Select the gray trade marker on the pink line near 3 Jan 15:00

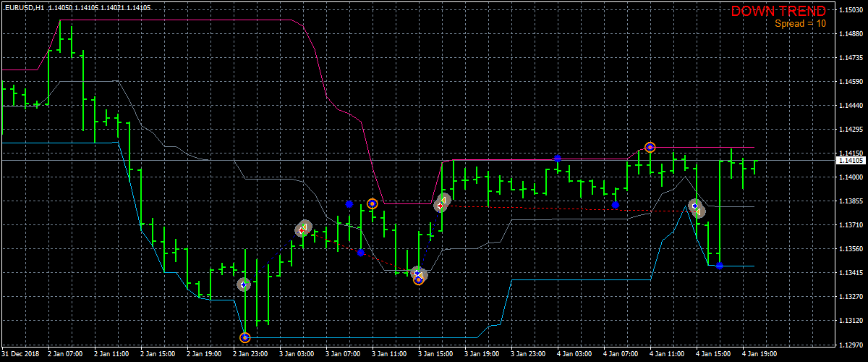(x=442, y=203)
